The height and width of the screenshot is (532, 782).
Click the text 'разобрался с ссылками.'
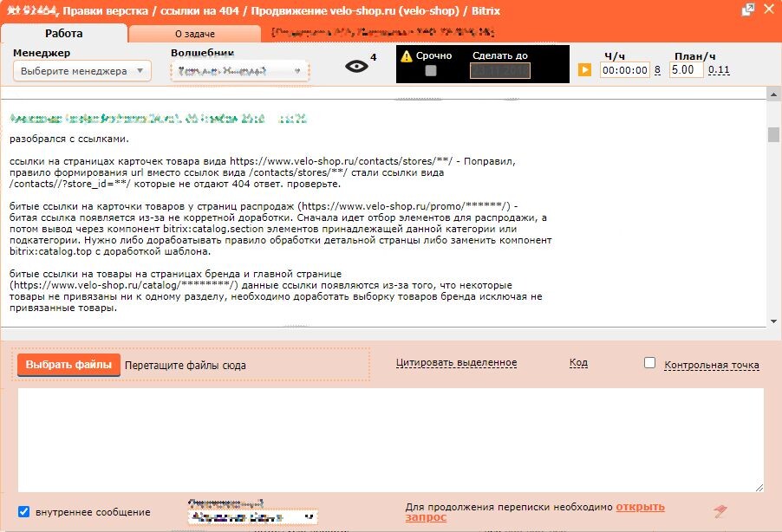pos(68,139)
